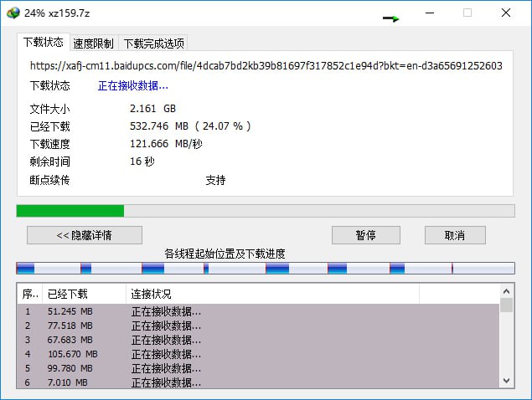The width and height of the screenshot is (532, 400).
Task: Open the 下载完成选项 tab
Action: pyautogui.click(x=153, y=44)
